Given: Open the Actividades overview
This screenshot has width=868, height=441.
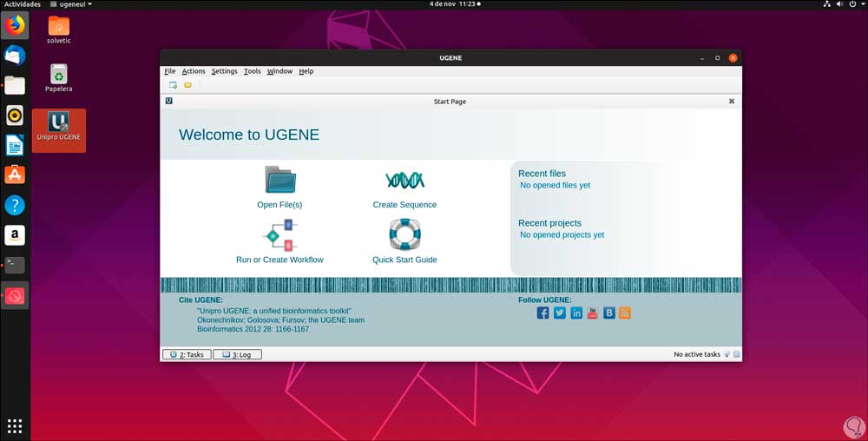Looking at the screenshot, I should pyautogui.click(x=23, y=3).
